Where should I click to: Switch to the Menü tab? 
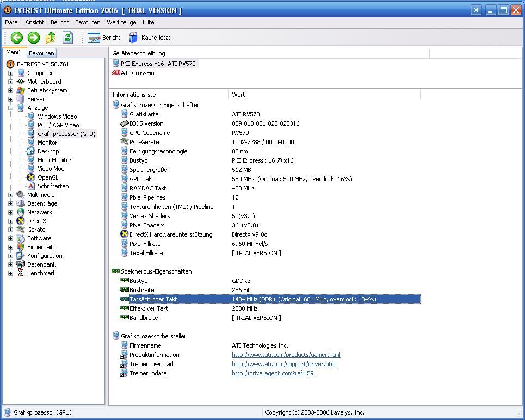click(14, 52)
